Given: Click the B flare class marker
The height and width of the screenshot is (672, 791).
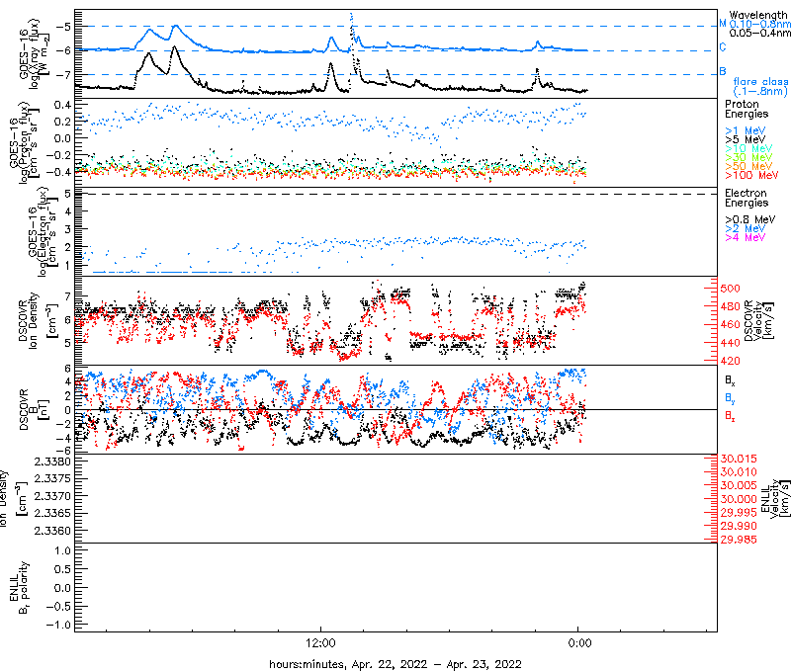Looking at the screenshot, I should pyautogui.click(x=723, y=71).
